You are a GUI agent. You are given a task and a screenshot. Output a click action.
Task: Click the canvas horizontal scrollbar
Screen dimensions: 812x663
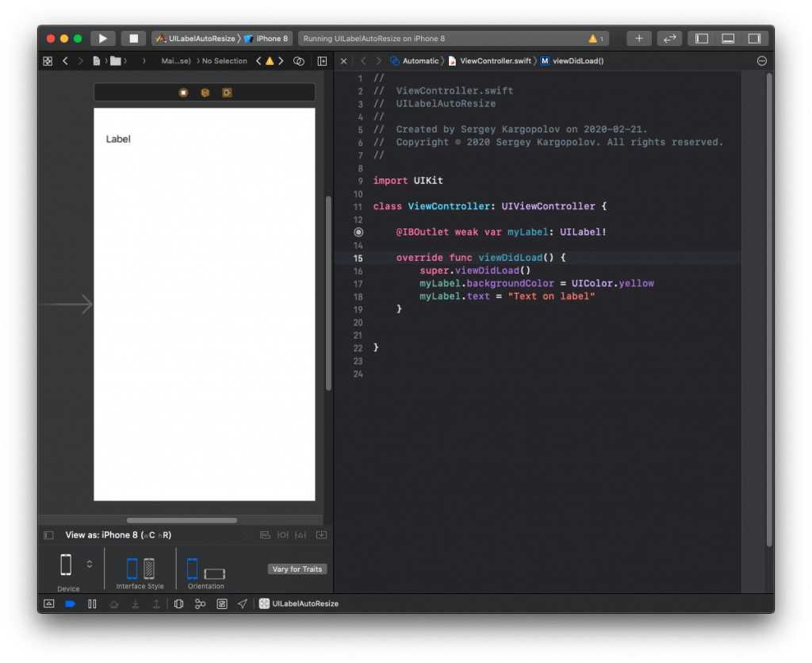pyautogui.click(x=182, y=520)
